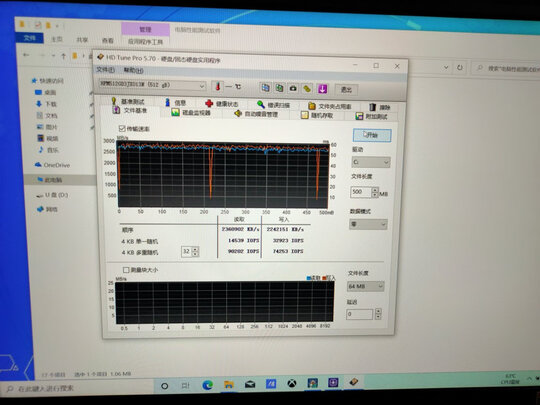Open HD Tune 帮助 menu
Image resolution: width=540 pixels, height=405 pixels.
134,70
